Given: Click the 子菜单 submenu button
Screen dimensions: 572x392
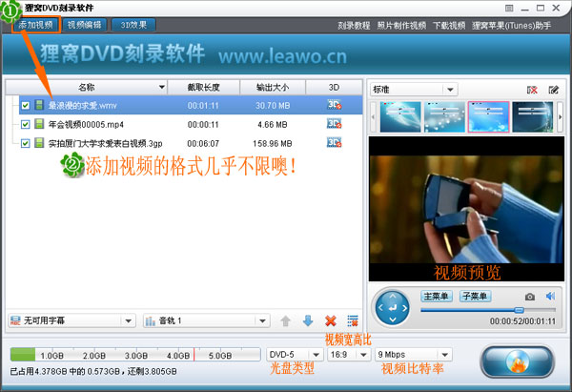Looking at the screenshot, I should click(x=475, y=296).
